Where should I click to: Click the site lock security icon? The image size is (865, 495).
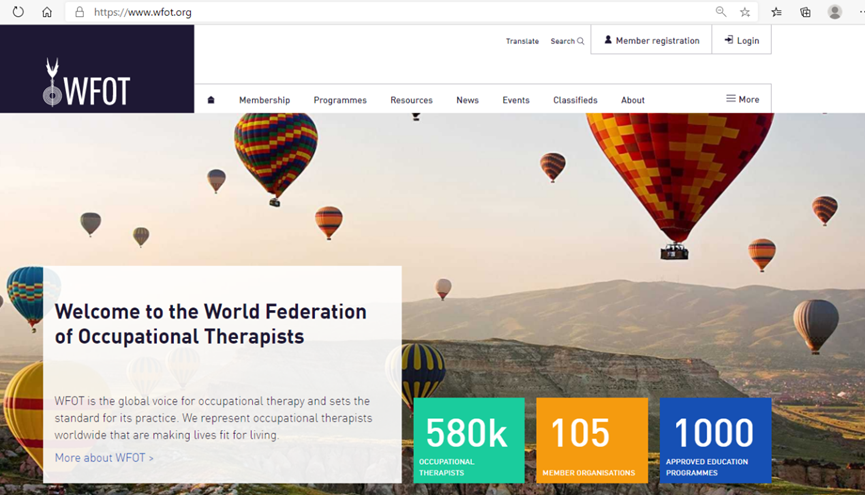[79, 12]
